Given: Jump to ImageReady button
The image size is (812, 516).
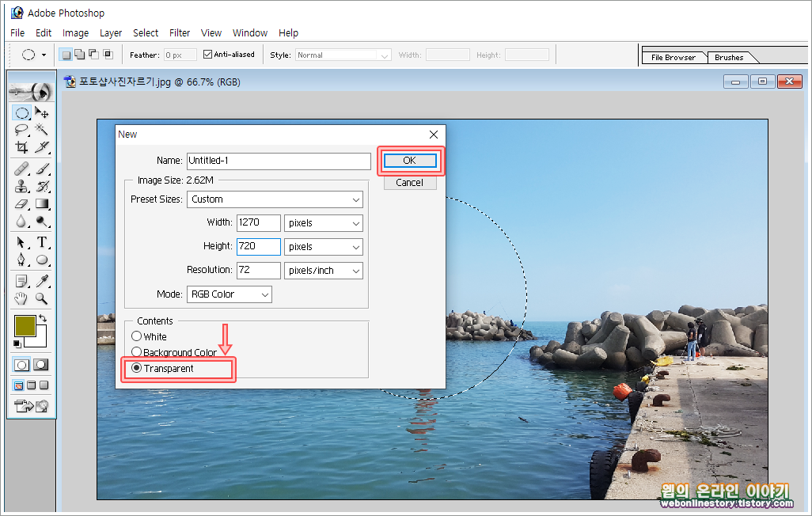Looking at the screenshot, I should pos(31,406).
